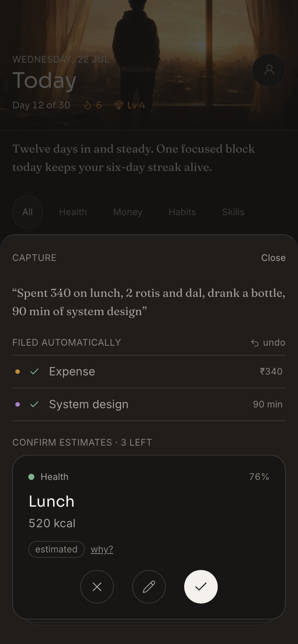Click the green Health category dot
The width and height of the screenshot is (298, 644).
(x=31, y=477)
